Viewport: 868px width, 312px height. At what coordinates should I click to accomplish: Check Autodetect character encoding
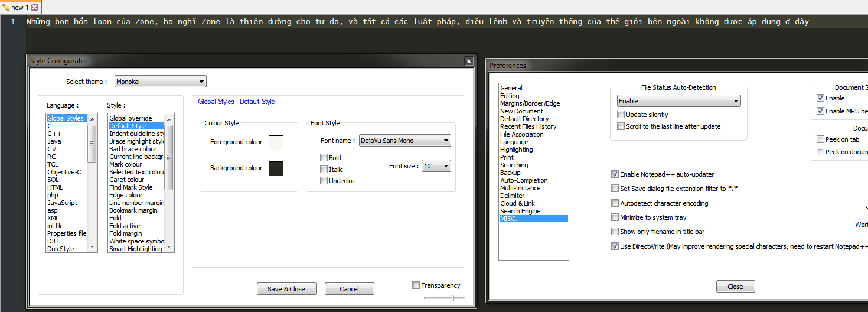pos(615,203)
